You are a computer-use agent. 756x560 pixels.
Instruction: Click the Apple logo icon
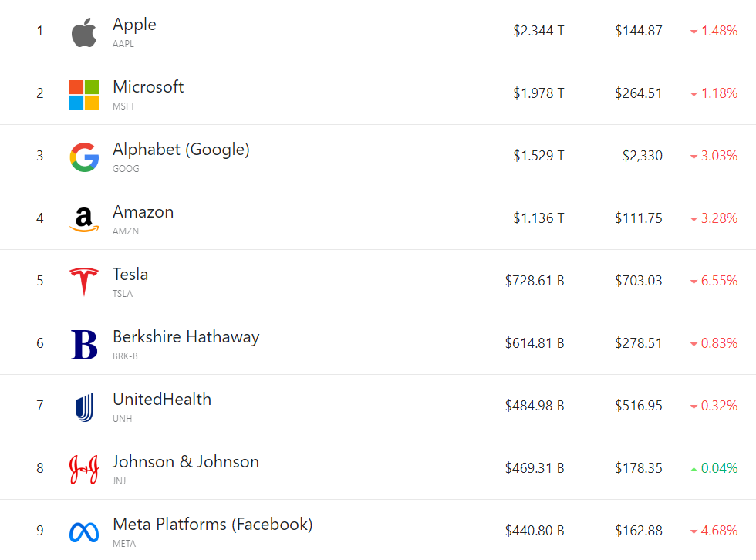84,32
